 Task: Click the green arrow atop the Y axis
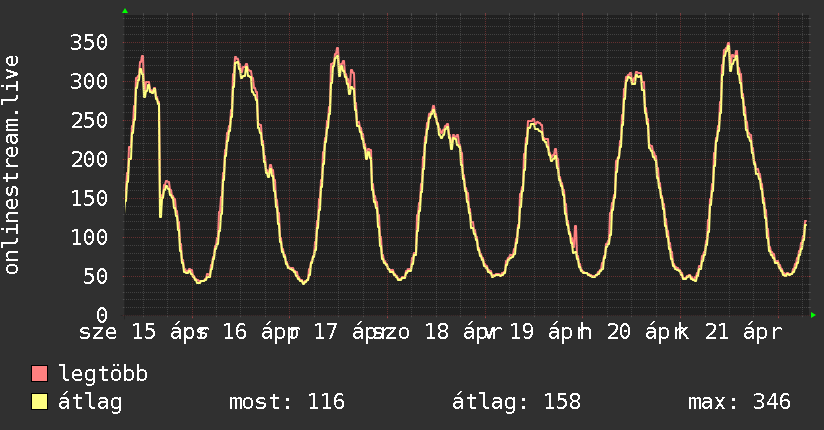point(125,11)
